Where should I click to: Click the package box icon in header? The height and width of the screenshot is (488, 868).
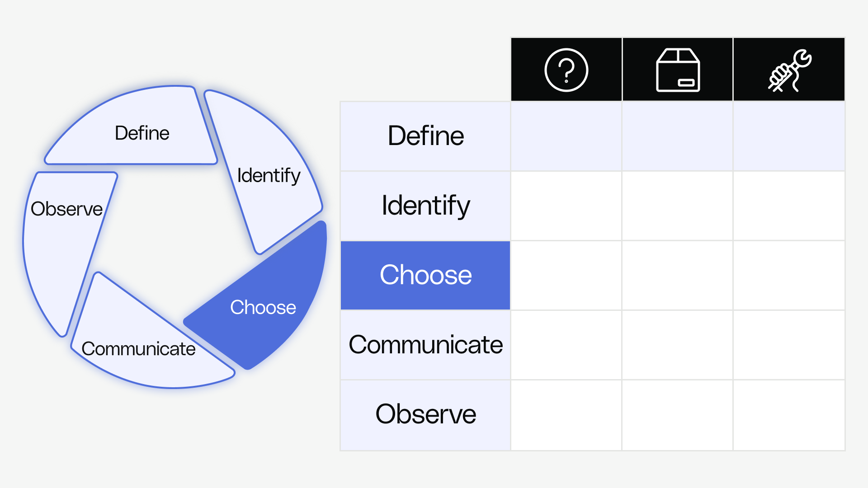click(678, 70)
